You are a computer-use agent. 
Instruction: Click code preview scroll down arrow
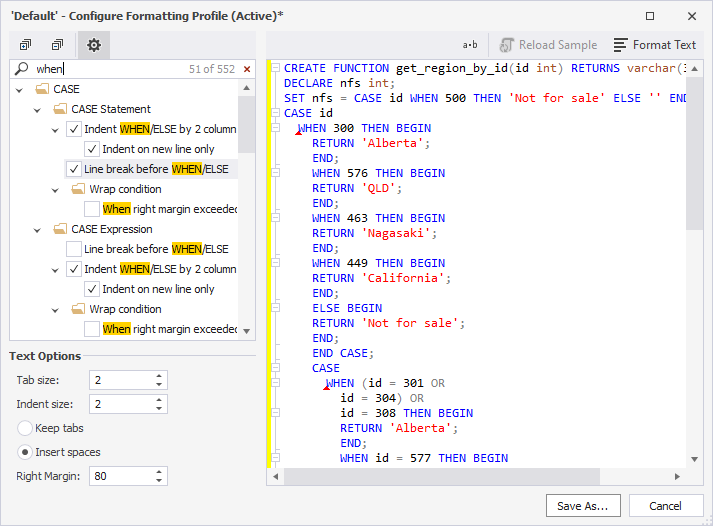(x=694, y=459)
